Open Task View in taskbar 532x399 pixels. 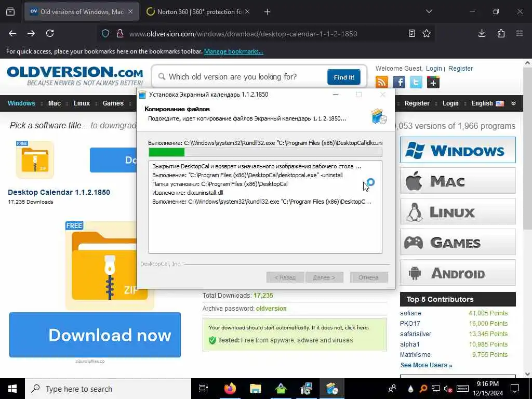tap(204, 389)
